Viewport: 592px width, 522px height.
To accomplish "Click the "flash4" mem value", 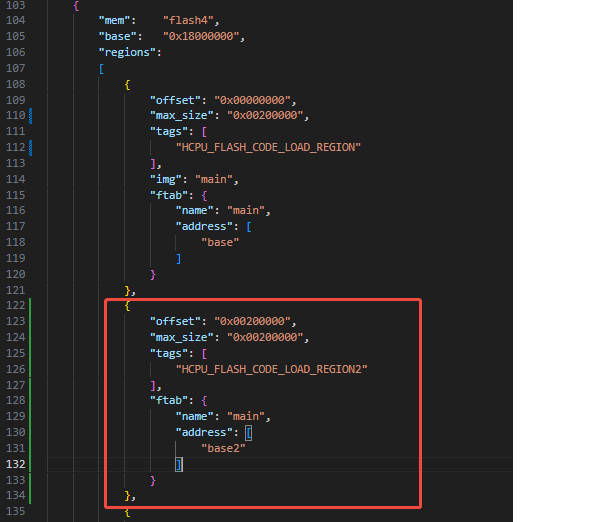I will (188, 20).
